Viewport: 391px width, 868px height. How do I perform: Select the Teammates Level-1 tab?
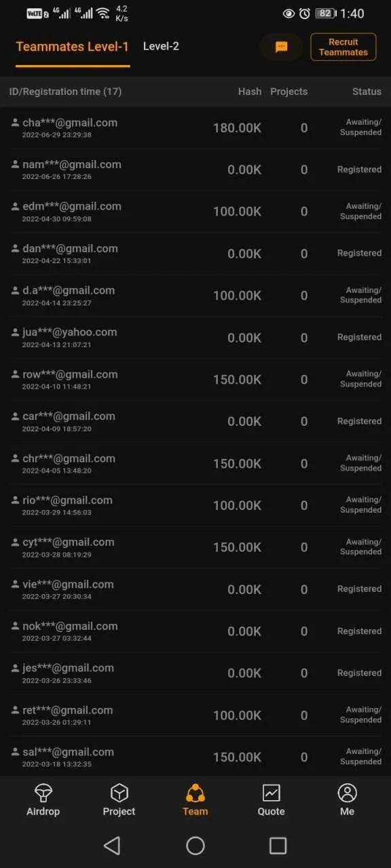tap(72, 47)
